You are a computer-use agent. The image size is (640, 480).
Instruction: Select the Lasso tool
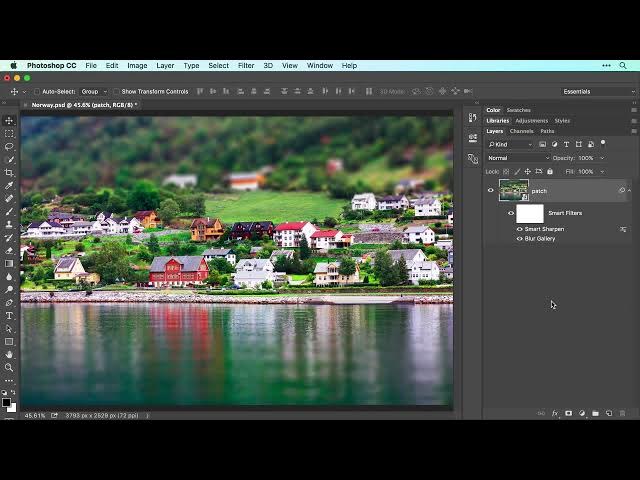click(10, 146)
